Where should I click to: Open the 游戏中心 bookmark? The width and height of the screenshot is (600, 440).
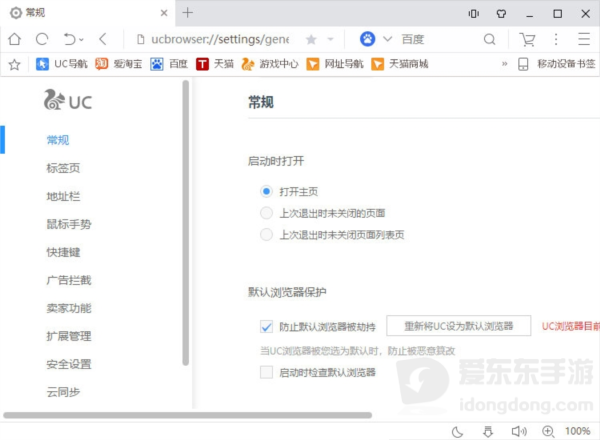269,64
